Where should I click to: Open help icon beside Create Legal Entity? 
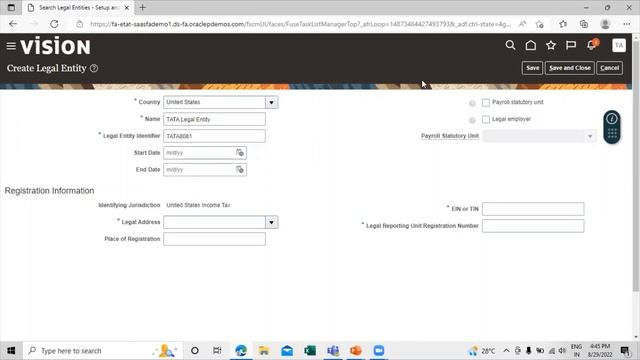pyautogui.click(x=94, y=68)
